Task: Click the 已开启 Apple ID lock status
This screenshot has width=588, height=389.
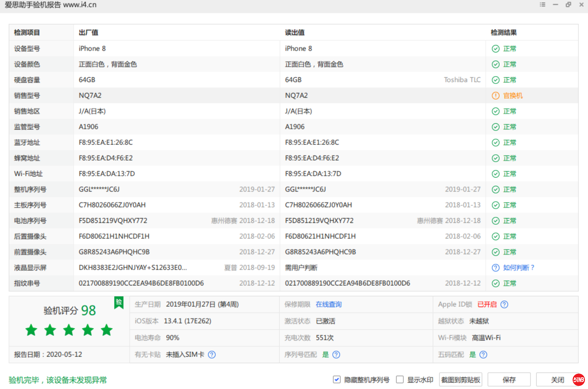Action: [487, 305]
